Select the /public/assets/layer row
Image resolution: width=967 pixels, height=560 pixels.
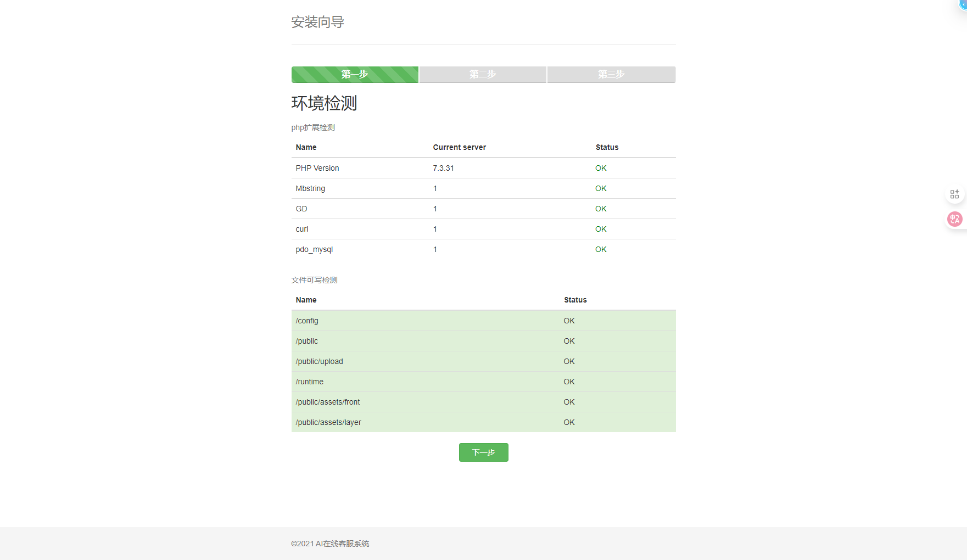(483, 422)
